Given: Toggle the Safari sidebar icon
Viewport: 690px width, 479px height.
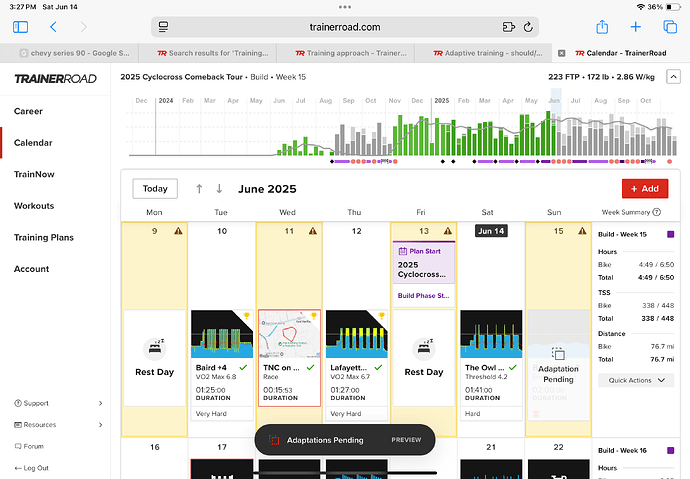Looking at the screenshot, I should coord(21,27).
